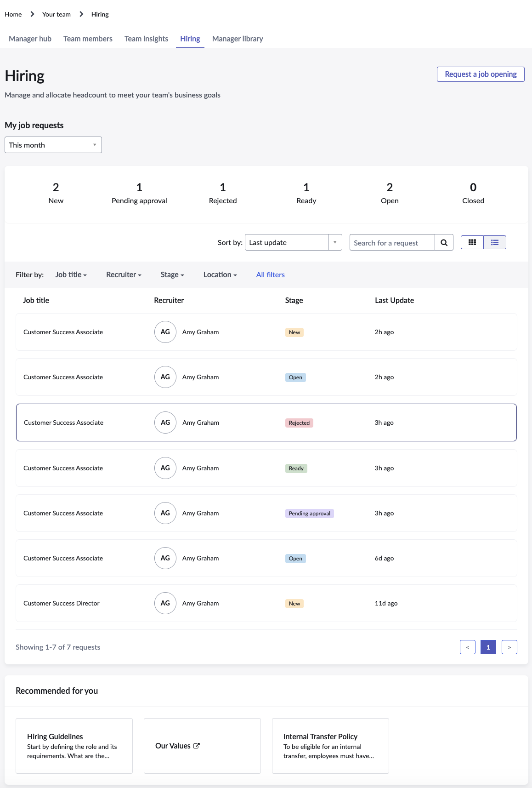Viewport: 532px width, 788px height.
Task: Switch to grid view icon
Action: coord(472,242)
